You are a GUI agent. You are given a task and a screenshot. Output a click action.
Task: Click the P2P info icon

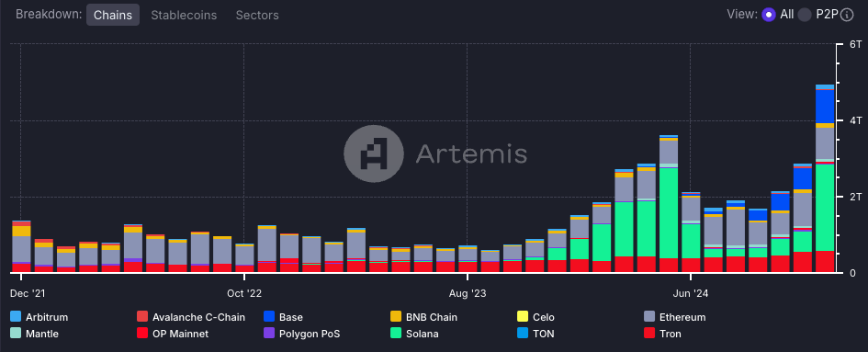847,15
